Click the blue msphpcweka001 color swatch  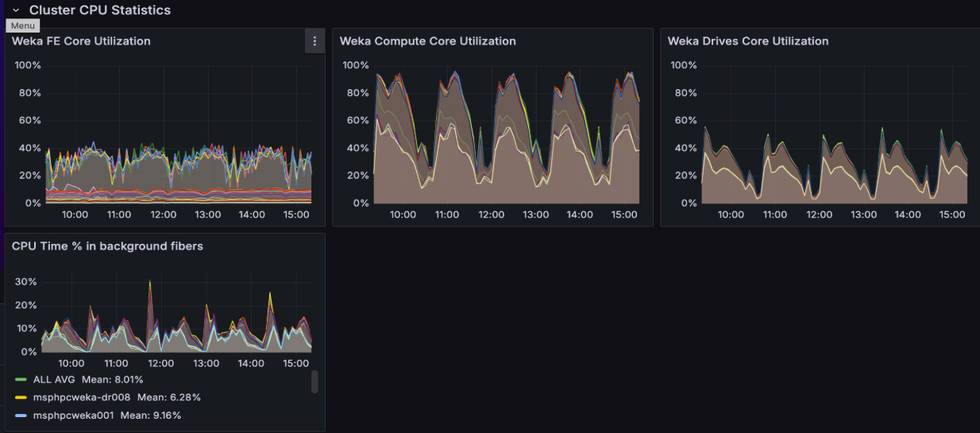tap(21, 415)
